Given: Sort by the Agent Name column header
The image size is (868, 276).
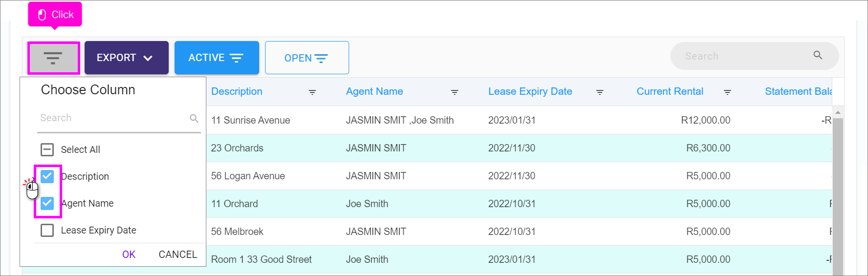Looking at the screenshot, I should [375, 91].
